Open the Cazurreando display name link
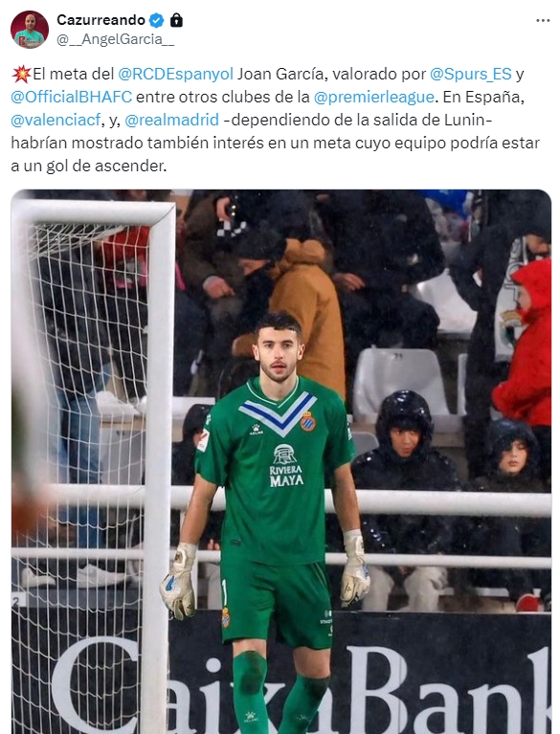Image resolution: width=560 pixels, height=734 pixels. click(101, 20)
